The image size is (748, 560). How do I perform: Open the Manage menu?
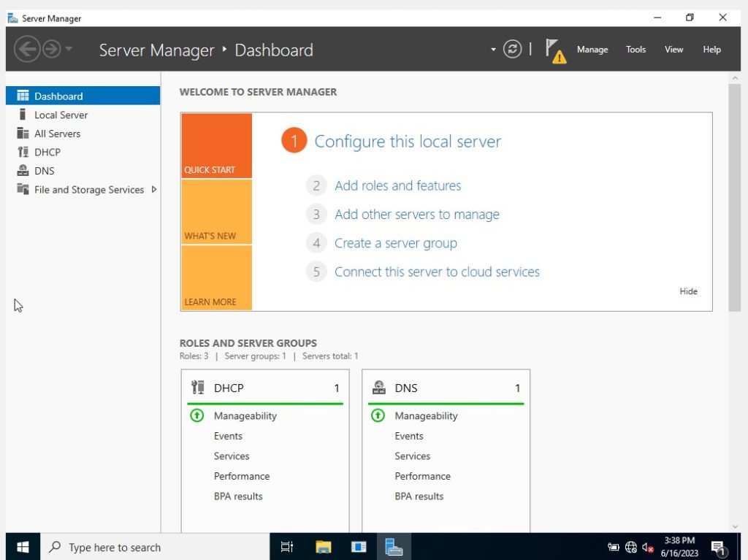point(592,49)
